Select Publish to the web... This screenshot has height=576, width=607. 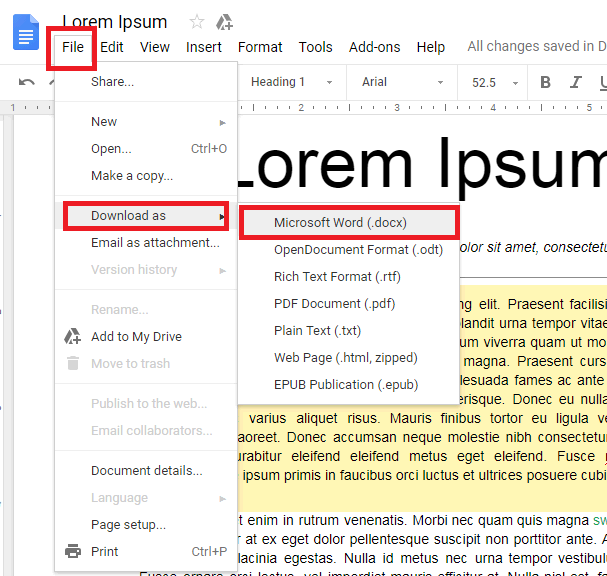click(146, 403)
